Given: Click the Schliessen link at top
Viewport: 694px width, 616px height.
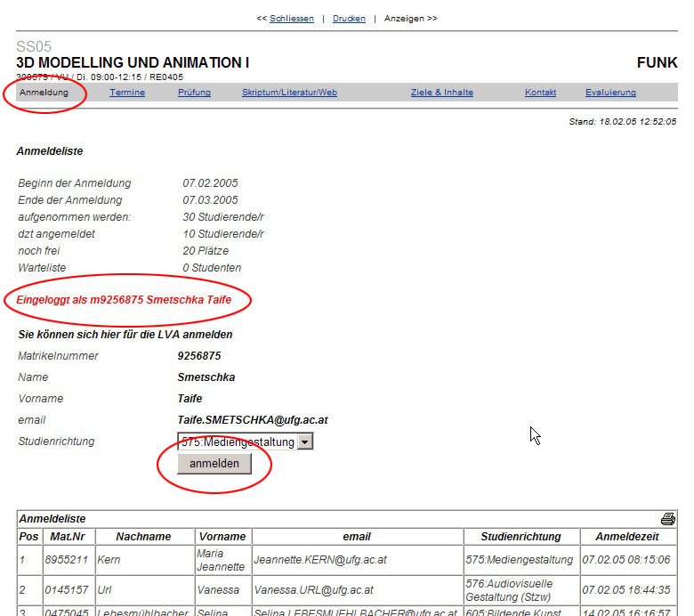Looking at the screenshot, I should (291, 19).
